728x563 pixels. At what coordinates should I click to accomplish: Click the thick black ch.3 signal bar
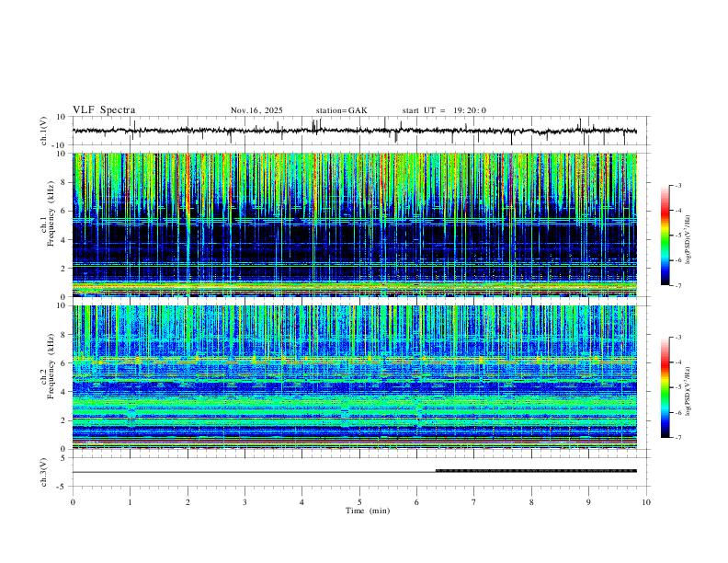pos(536,471)
